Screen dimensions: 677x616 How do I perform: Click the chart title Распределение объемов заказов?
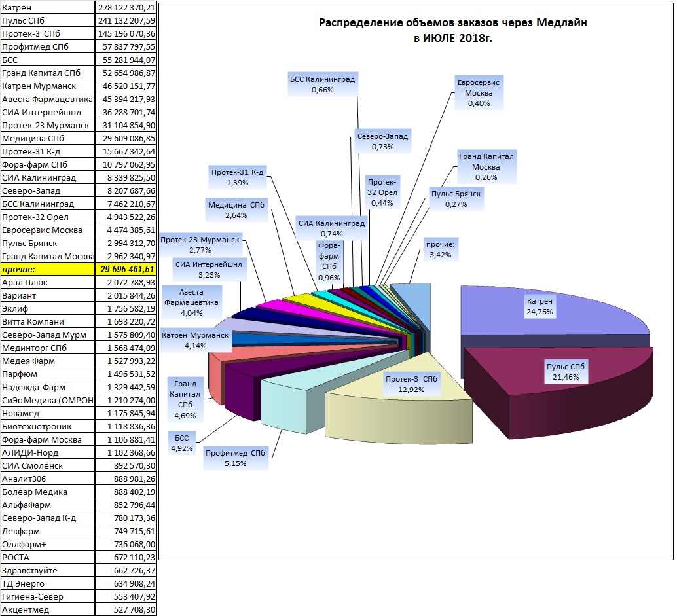click(453, 30)
